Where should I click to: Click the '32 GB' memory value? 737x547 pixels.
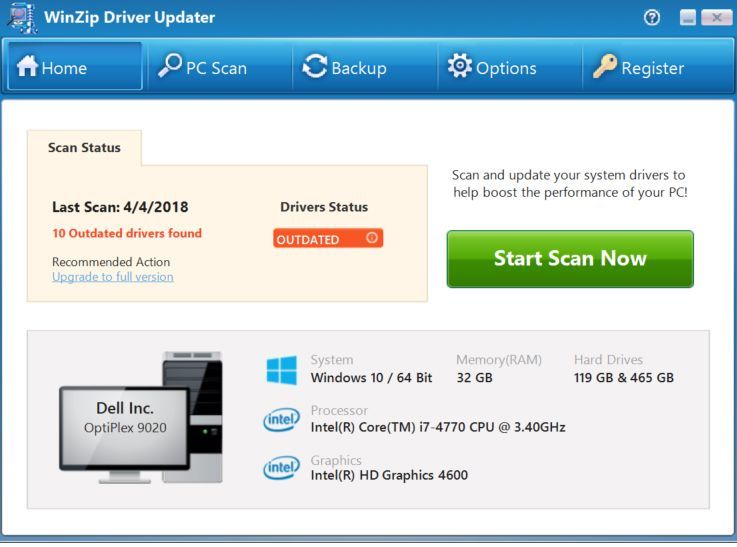(x=474, y=378)
